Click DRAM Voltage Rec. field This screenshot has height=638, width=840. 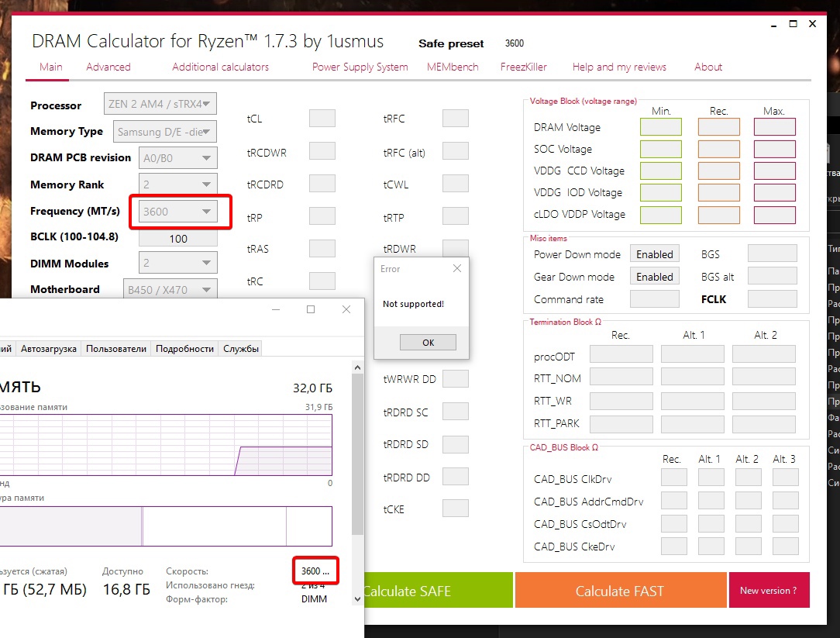point(719,127)
